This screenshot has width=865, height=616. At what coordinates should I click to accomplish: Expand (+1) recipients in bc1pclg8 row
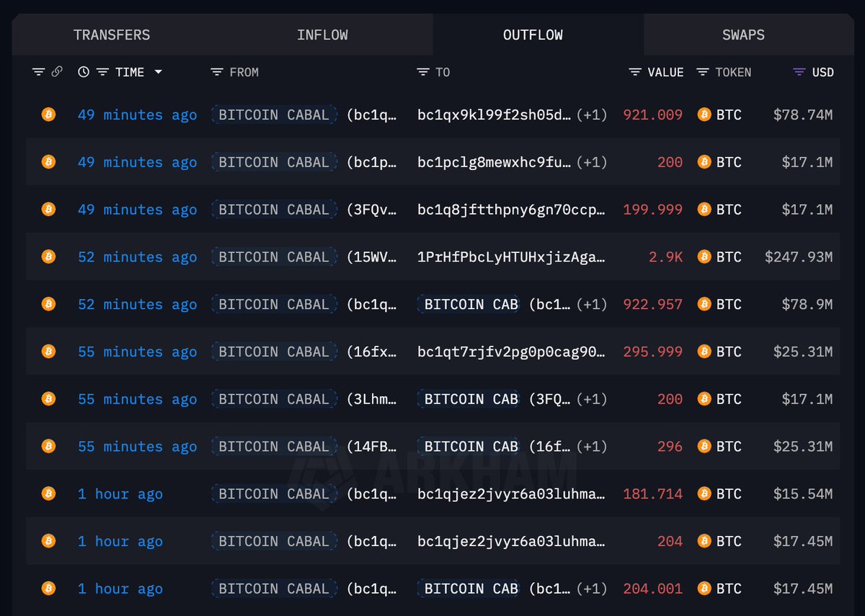click(592, 162)
